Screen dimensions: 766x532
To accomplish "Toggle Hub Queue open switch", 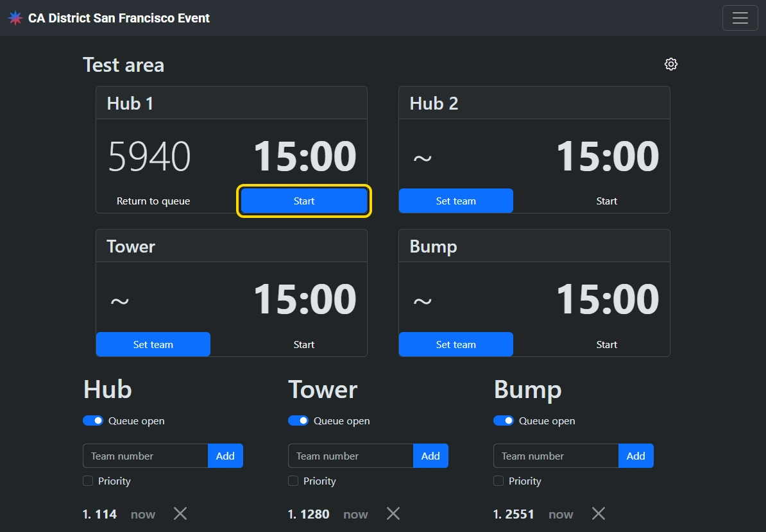I will [93, 420].
